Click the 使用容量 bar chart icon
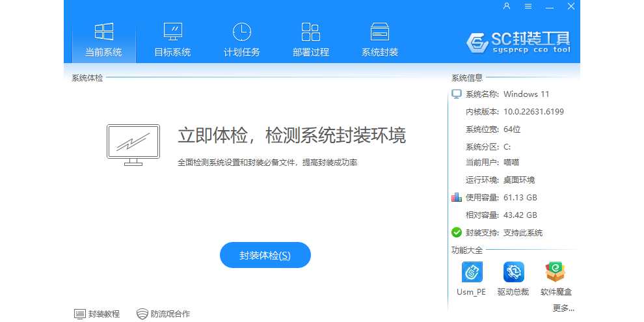644x322 pixels. click(457, 197)
